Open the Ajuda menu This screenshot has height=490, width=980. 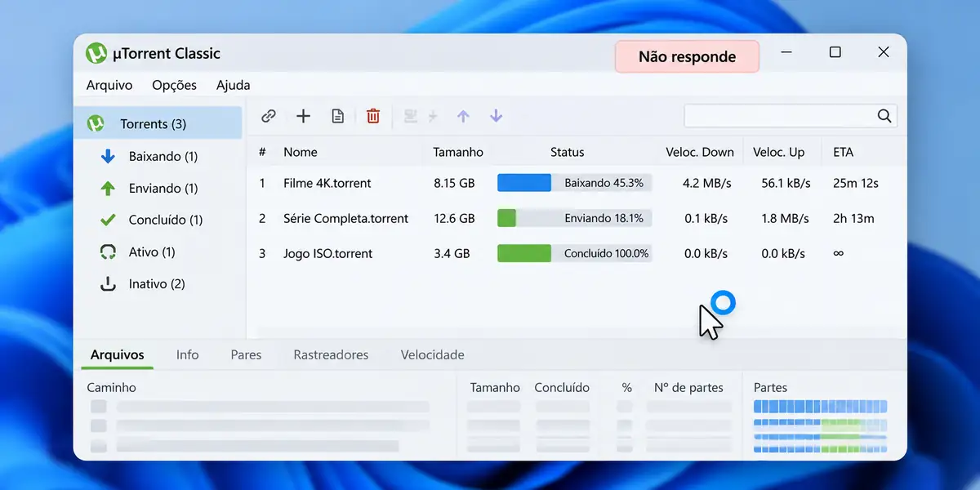tap(233, 85)
